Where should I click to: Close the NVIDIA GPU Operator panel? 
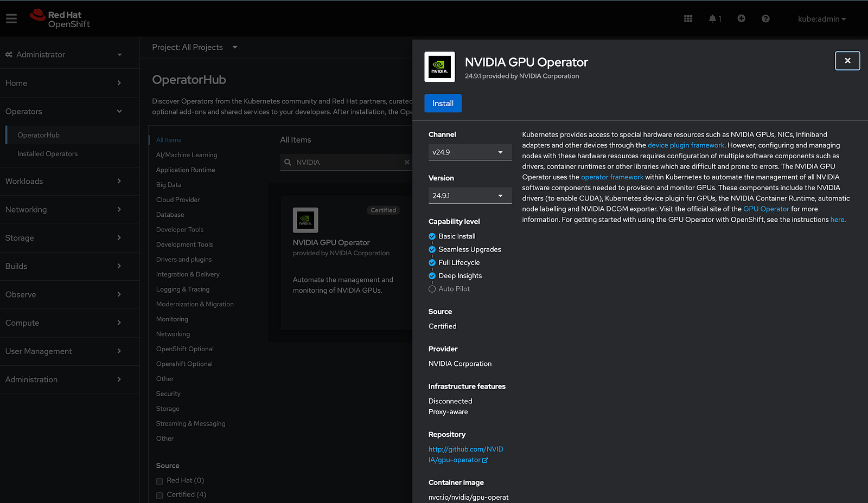pos(847,61)
